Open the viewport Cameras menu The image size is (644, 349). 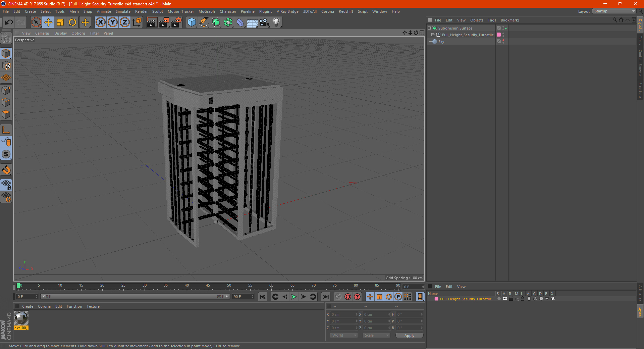[x=42, y=33]
